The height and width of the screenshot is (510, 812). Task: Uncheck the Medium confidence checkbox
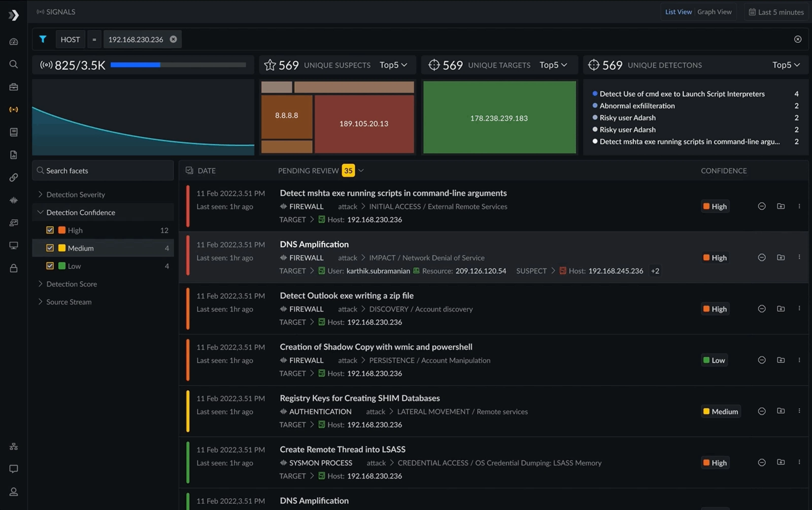click(50, 248)
